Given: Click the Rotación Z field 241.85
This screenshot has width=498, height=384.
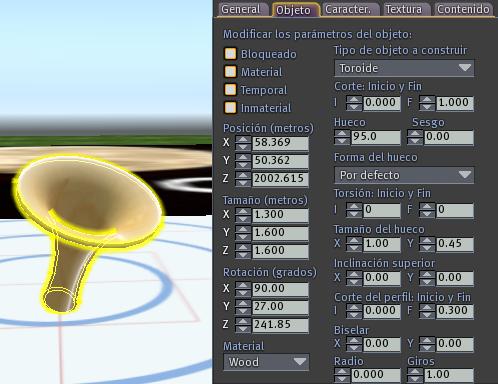Looking at the screenshot, I should (x=280, y=325).
